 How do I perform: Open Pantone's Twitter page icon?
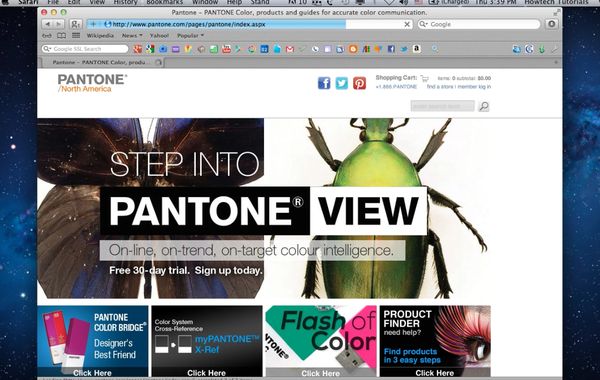click(x=342, y=83)
